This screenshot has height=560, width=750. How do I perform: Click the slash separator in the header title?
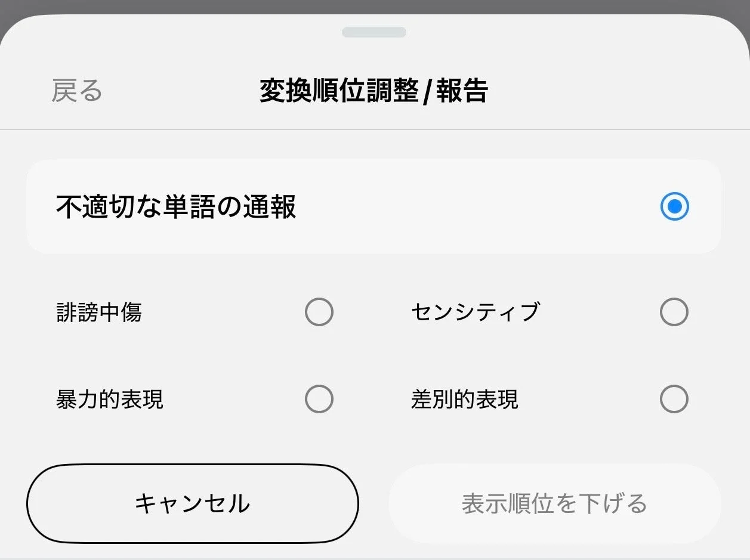(x=427, y=92)
